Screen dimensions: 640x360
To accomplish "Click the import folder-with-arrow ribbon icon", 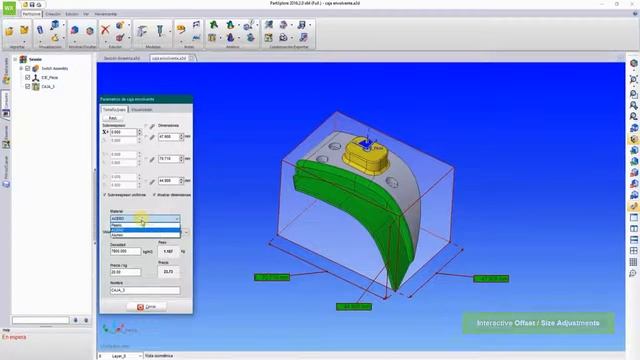I will 24,30.
